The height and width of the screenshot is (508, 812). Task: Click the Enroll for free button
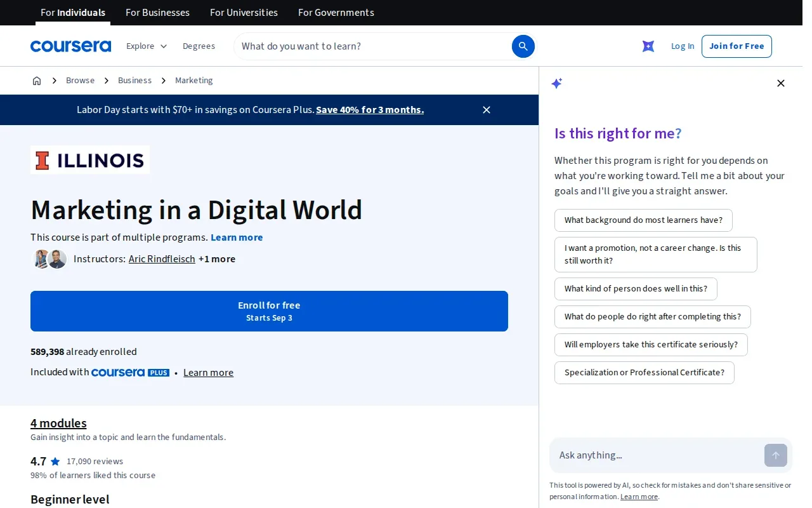pyautogui.click(x=269, y=311)
